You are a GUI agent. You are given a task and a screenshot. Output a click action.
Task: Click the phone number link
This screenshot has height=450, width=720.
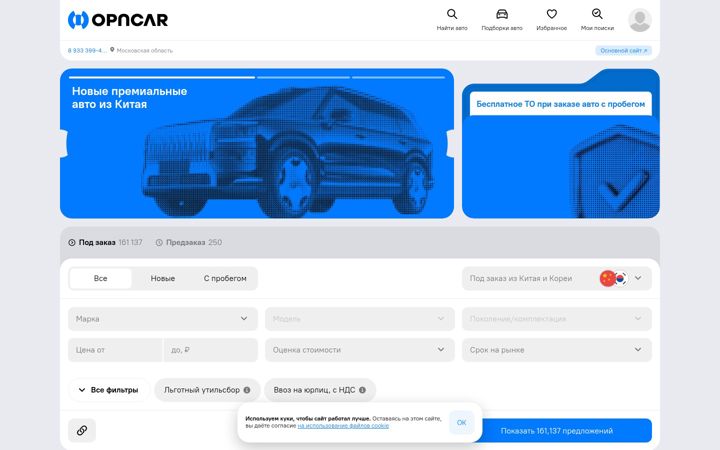pos(87,51)
